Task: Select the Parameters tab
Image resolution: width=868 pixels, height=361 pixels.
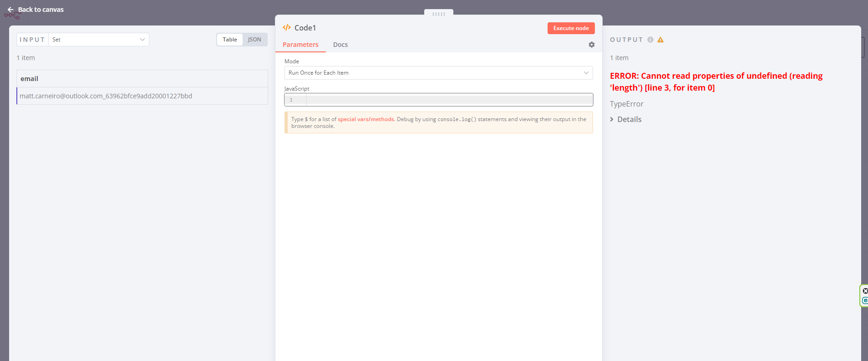Action: tap(300, 45)
